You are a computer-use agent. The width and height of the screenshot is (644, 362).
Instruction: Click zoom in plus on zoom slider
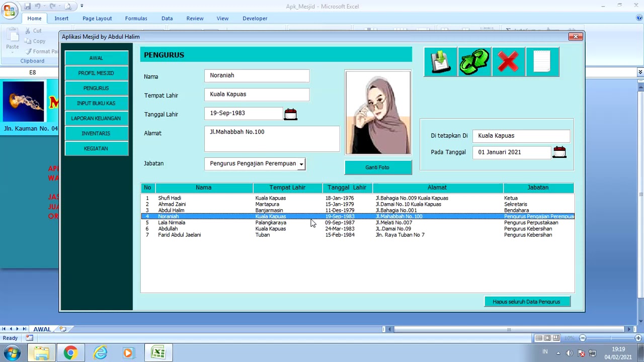[x=638, y=338]
